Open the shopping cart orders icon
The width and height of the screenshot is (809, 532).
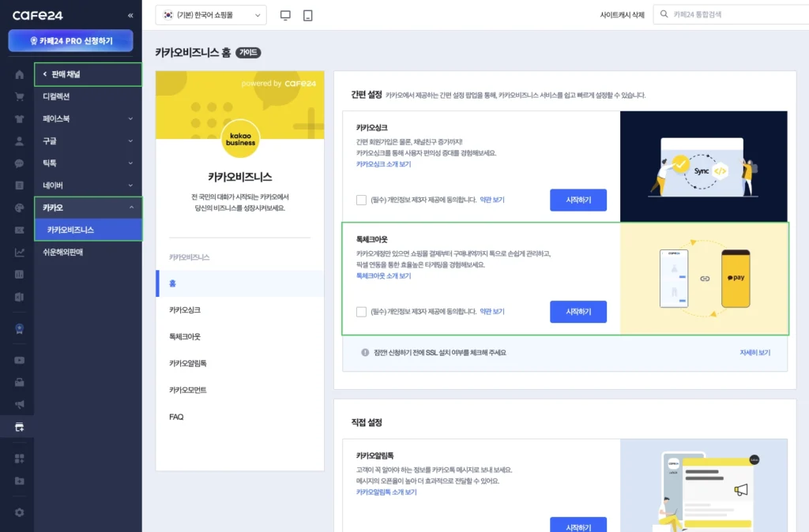[19, 96]
